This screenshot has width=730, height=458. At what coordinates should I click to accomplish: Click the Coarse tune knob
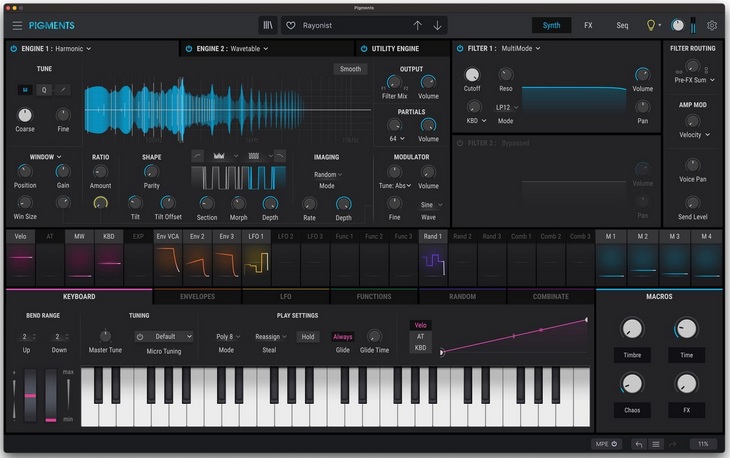pos(25,114)
